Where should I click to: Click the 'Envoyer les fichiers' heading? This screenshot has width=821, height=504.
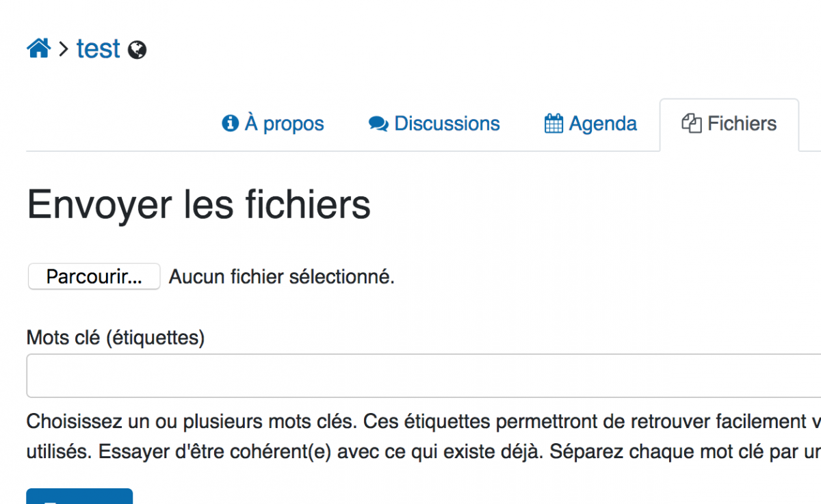pos(198,204)
